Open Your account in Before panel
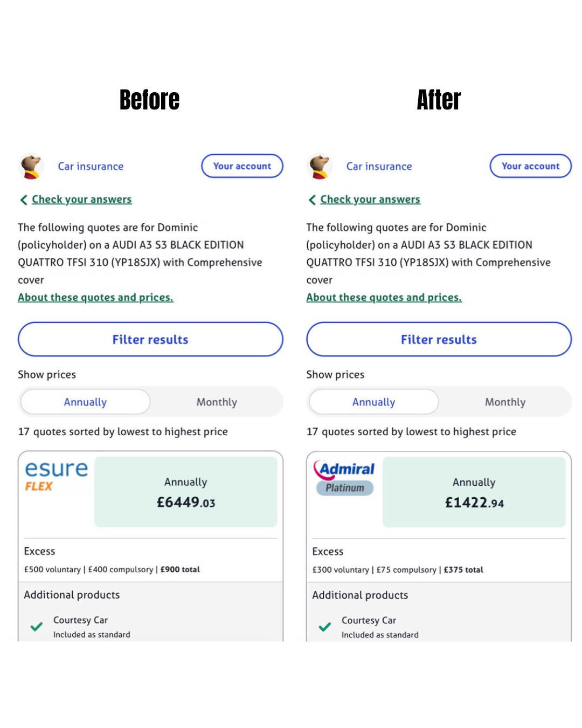 tap(242, 166)
